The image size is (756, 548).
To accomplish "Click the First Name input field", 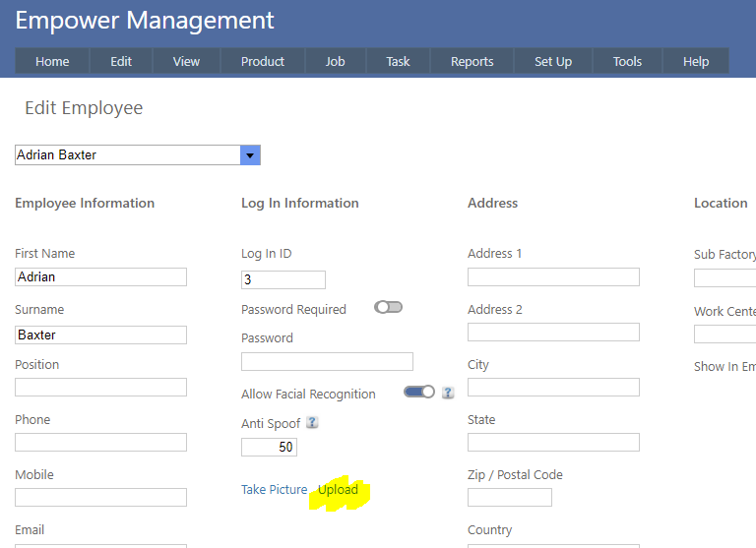I will click(x=100, y=277).
